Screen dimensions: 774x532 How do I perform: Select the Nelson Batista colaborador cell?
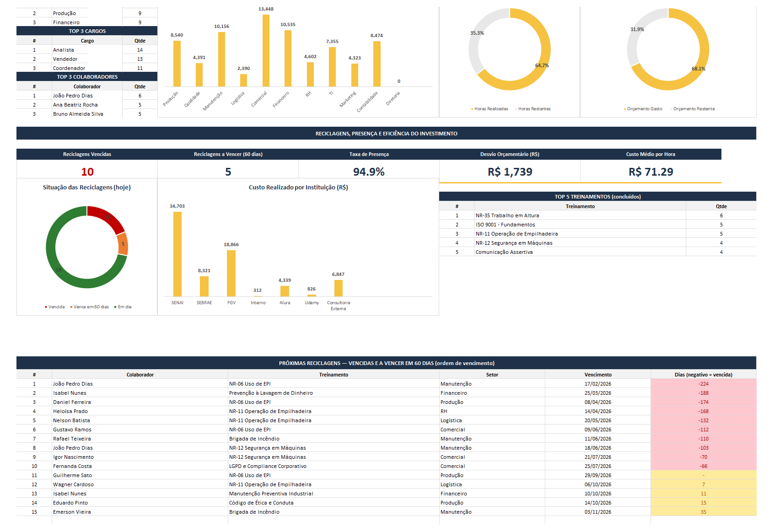tap(140, 420)
